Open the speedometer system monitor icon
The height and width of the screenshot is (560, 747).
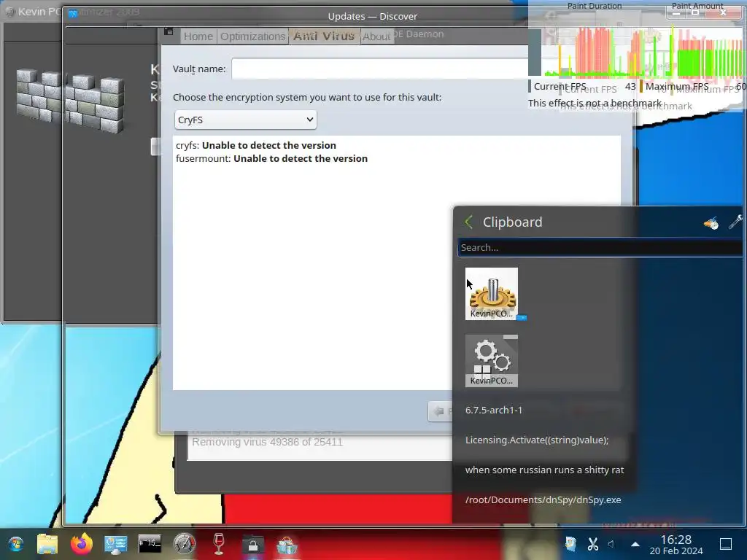[x=184, y=544]
